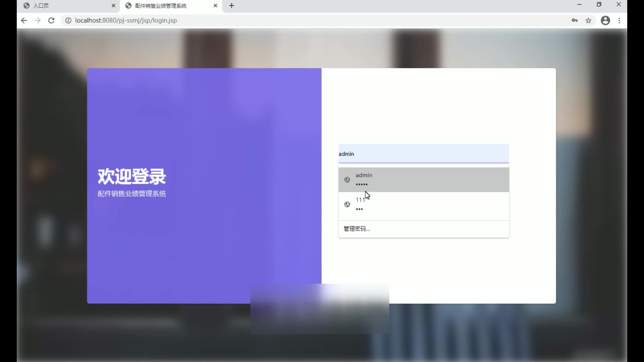This screenshot has width=644, height=362.
Task: Open the Chrome three-dot menu
Action: point(619,20)
